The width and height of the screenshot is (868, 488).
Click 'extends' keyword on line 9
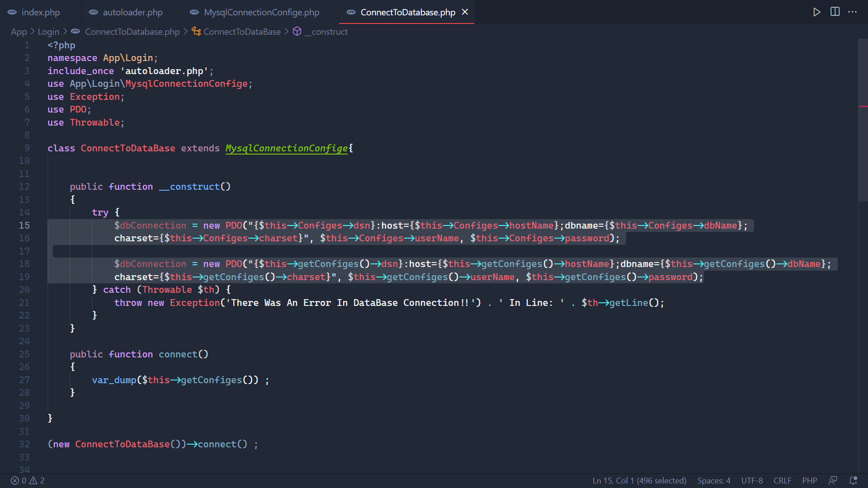coord(200,148)
